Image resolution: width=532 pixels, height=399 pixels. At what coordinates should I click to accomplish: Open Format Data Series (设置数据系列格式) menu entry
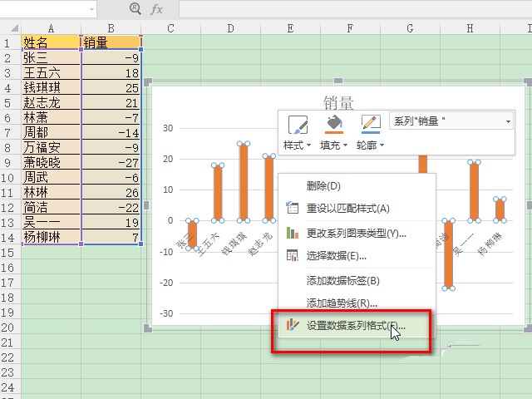348,327
